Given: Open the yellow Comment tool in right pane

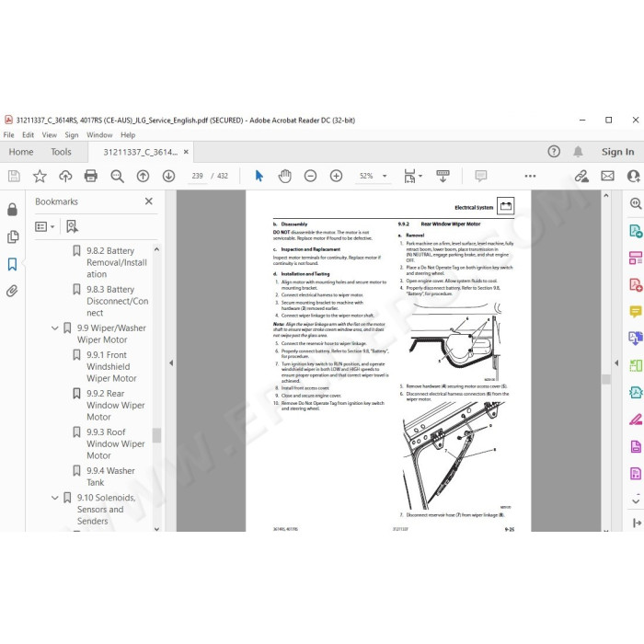Looking at the screenshot, I should [x=636, y=311].
